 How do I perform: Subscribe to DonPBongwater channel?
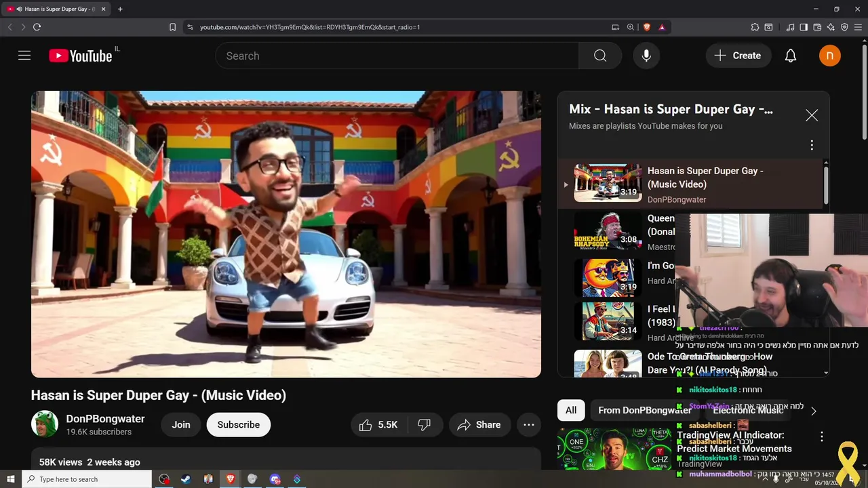tap(238, 424)
